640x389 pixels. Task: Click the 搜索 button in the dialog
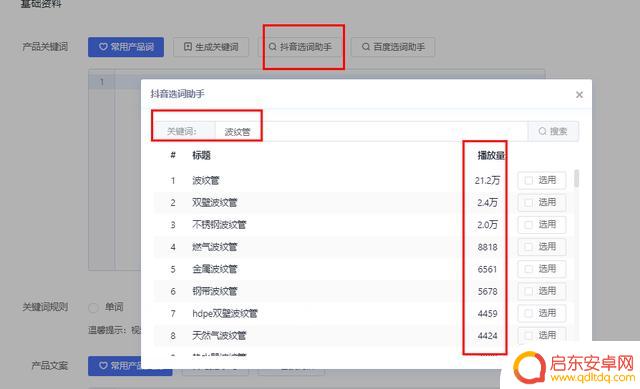point(553,131)
